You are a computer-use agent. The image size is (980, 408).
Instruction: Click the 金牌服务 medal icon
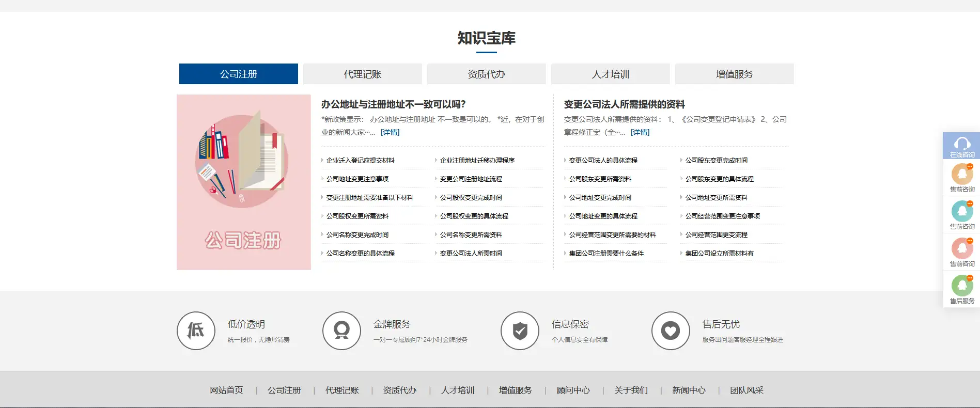point(341,331)
